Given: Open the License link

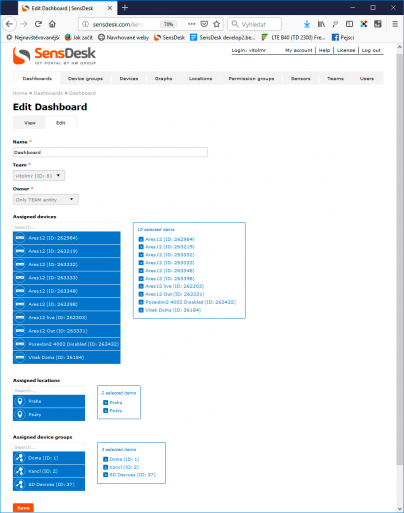Looking at the screenshot, I should [x=346, y=50].
